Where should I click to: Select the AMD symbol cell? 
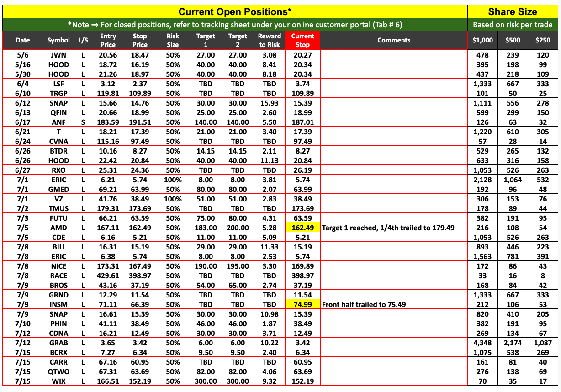(x=58, y=228)
